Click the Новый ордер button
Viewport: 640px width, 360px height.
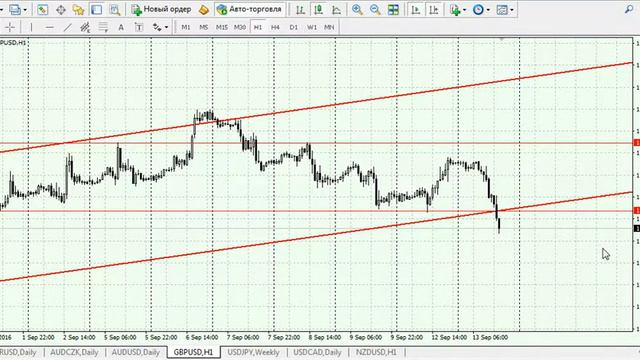click(161, 9)
